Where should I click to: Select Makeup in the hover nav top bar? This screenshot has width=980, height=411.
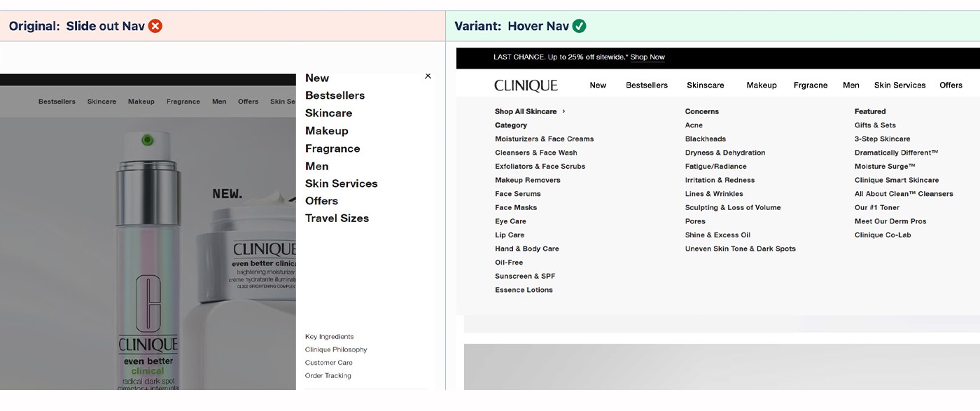(762, 85)
